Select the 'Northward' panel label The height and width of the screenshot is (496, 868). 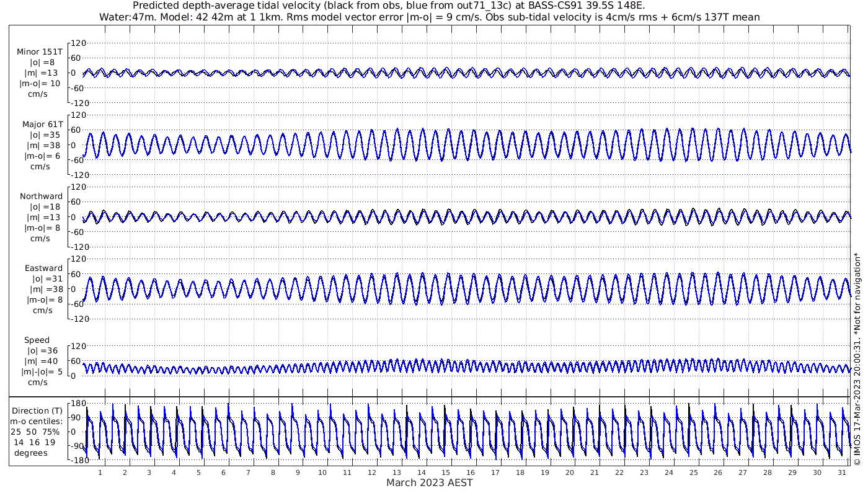point(41,197)
